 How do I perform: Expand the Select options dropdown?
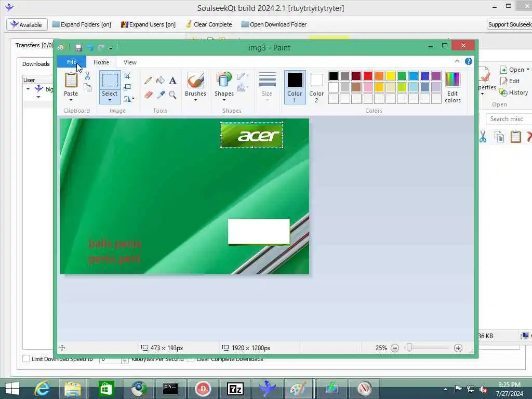coord(110,100)
